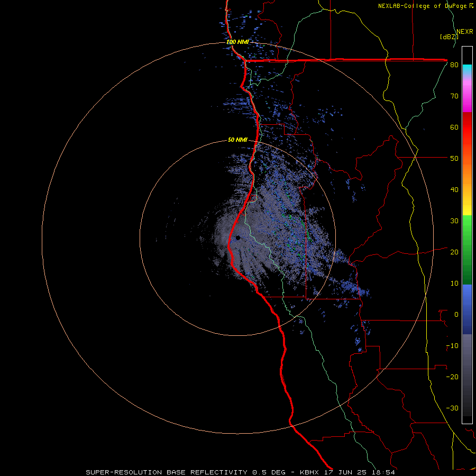
Task: Click the 17 JUN 25 date in caption
Action: 345,472
